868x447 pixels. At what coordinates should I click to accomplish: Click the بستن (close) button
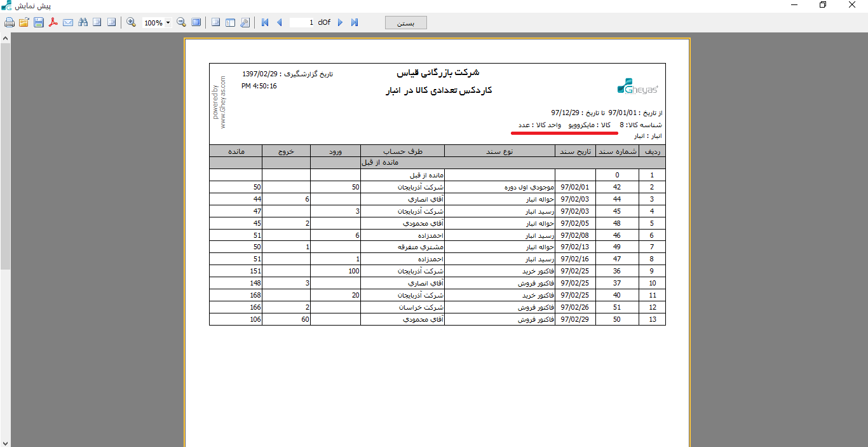406,22
